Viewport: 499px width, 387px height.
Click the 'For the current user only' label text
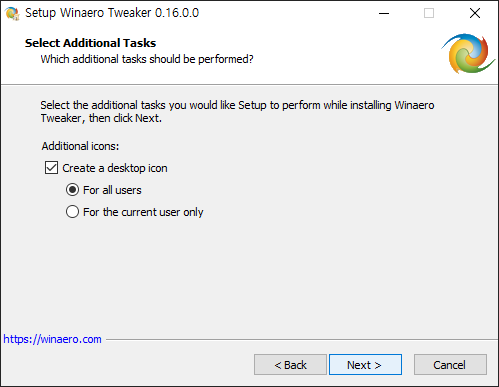tap(143, 212)
